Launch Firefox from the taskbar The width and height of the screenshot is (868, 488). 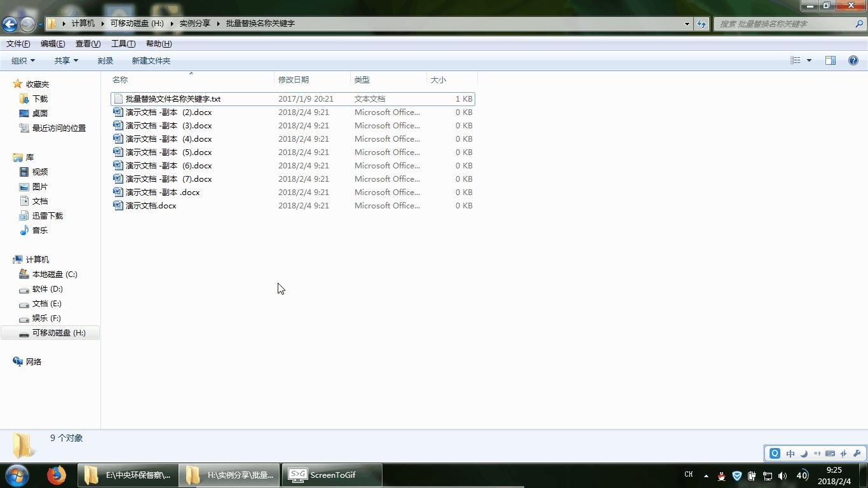click(x=57, y=475)
